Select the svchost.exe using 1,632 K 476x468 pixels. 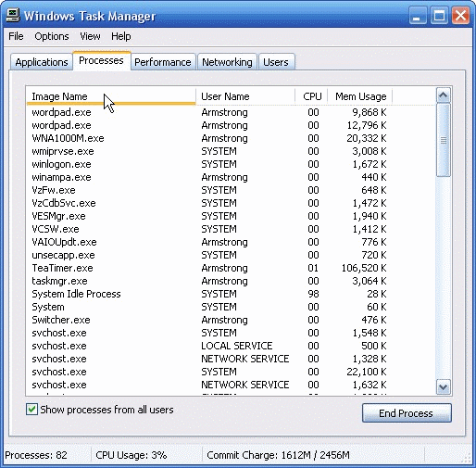(232, 385)
